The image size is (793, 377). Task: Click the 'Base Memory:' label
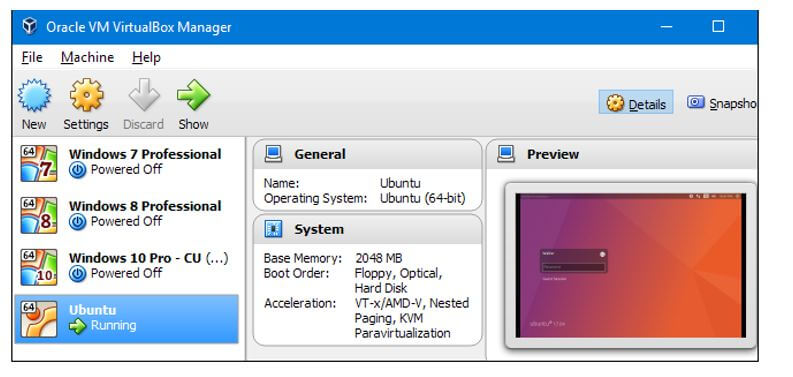pos(302,258)
